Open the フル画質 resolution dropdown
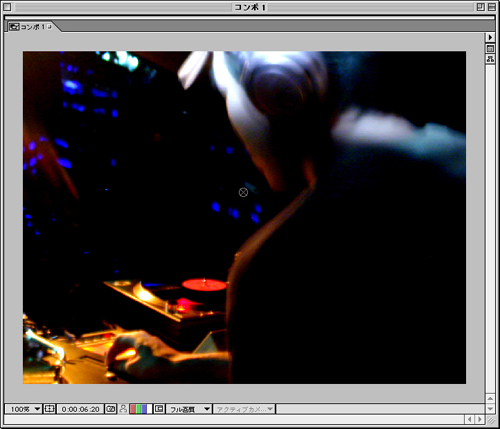 click(x=189, y=409)
